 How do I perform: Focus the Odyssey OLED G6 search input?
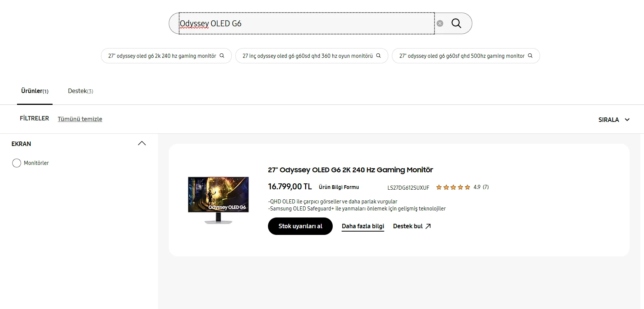tap(306, 23)
